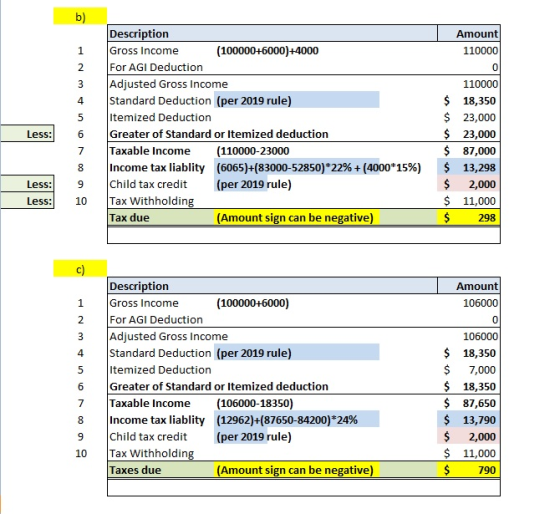This screenshot has height=514, width=560.
Task: Click the Description header of table c
Action: tap(139, 286)
